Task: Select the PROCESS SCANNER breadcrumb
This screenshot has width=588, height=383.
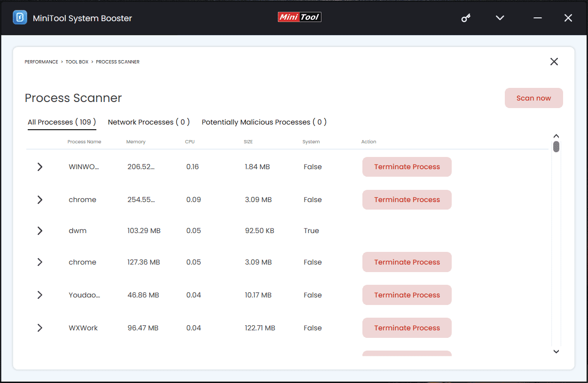Action: click(118, 62)
